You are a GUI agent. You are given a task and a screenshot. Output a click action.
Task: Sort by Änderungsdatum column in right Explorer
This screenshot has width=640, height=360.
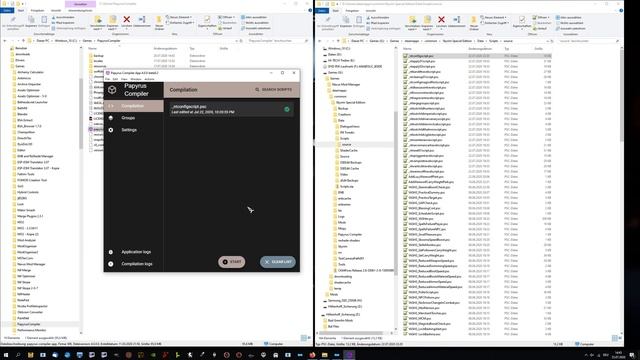[x=480, y=49]
